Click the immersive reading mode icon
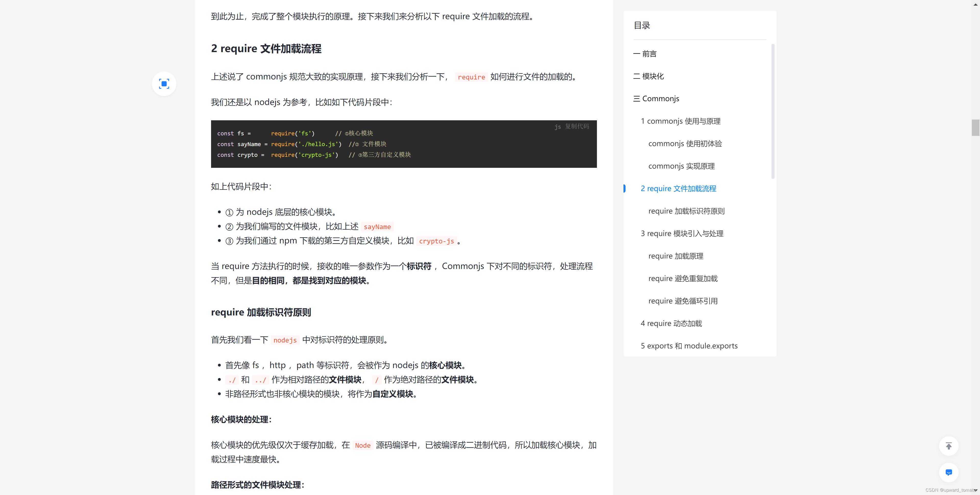Screen dimensions: 980x495 164,84
